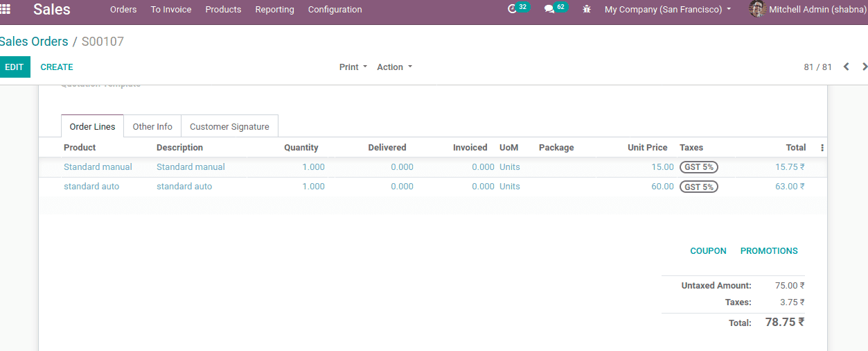Sort by the UoM column header
868x351 pixels.
pyautogui.click(x=508, y=148)
